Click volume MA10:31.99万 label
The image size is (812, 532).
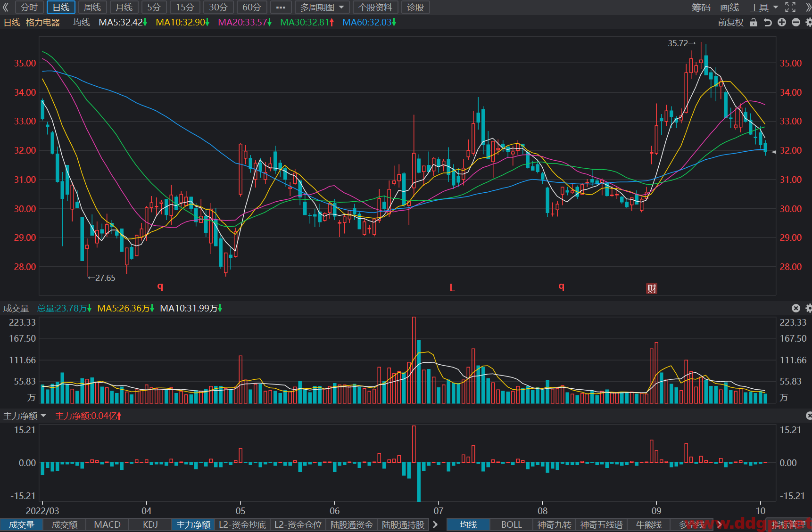coord(191,308)
